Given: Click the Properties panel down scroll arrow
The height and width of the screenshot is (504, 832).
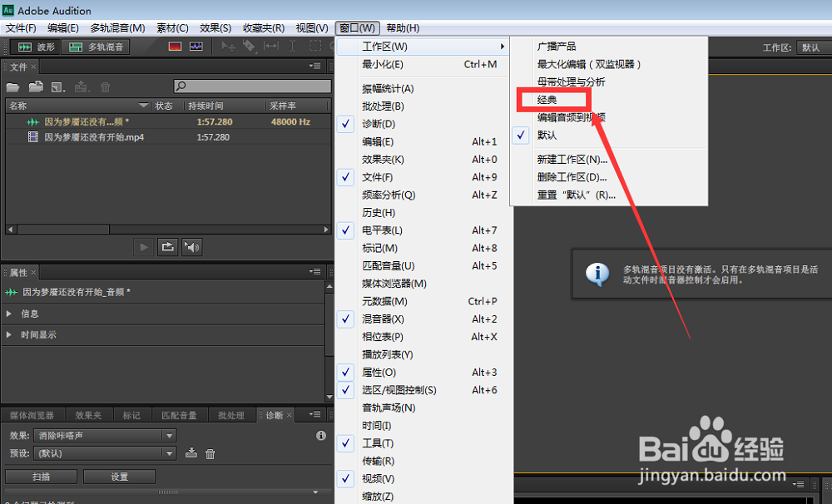Looking at the screenshot, I should click(x=329, y=397).
